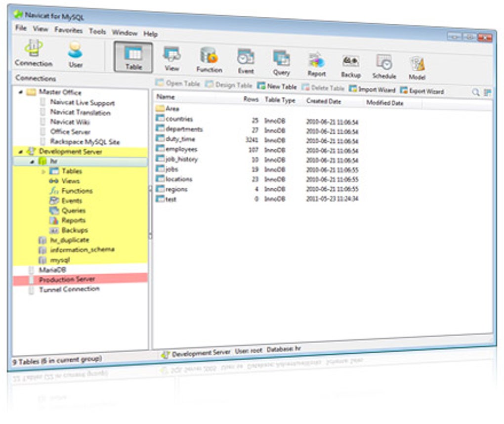Select the job_history table row
The width and height of the screenshot is (504, 424).
257,159
